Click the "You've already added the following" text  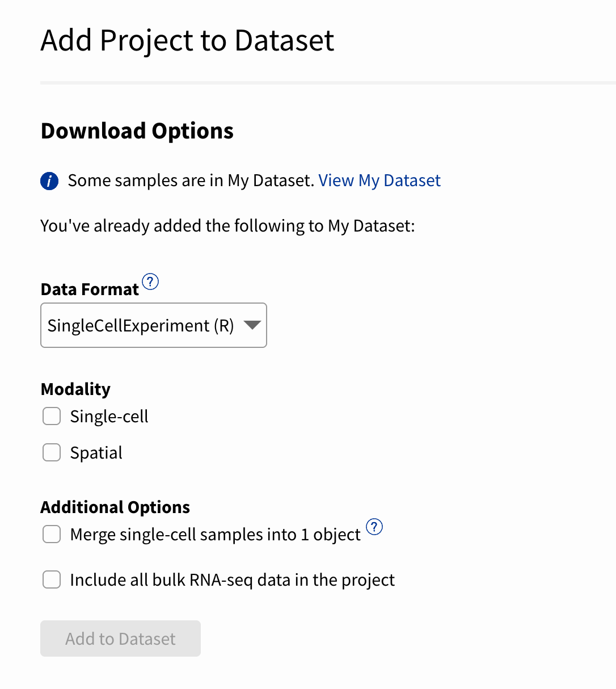(x=227, y=226)
